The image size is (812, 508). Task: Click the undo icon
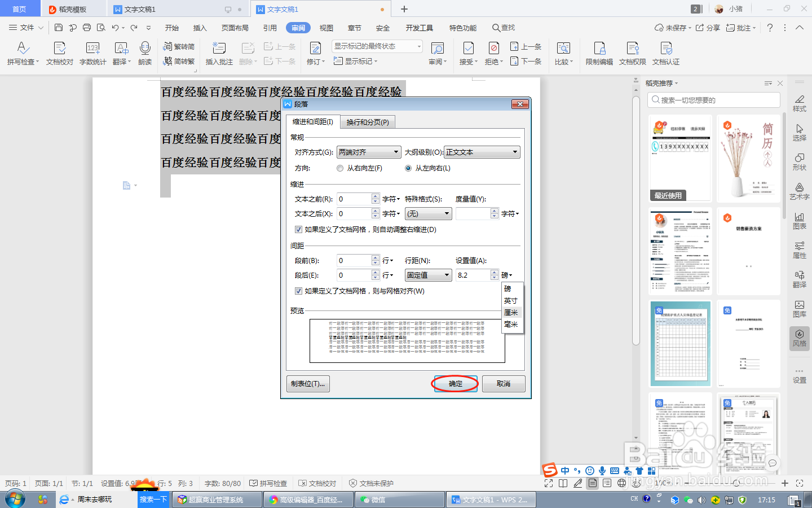point(115,27)
